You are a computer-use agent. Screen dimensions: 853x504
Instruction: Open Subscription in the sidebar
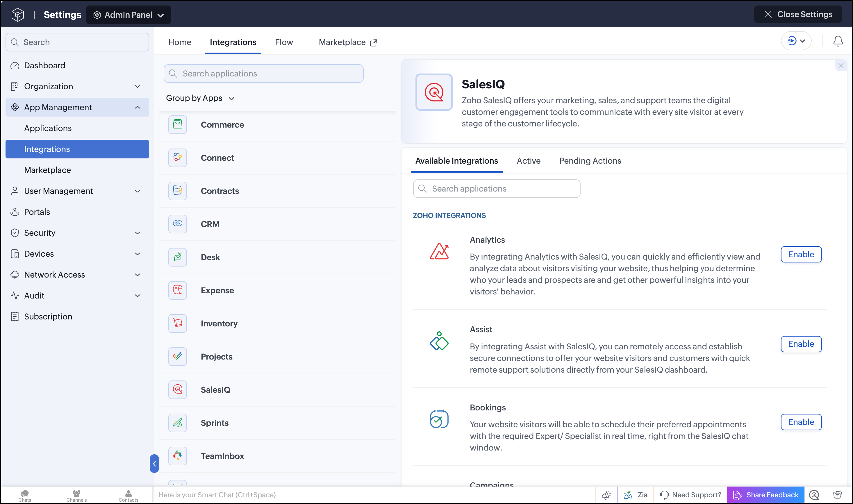[x=77, y=317]
